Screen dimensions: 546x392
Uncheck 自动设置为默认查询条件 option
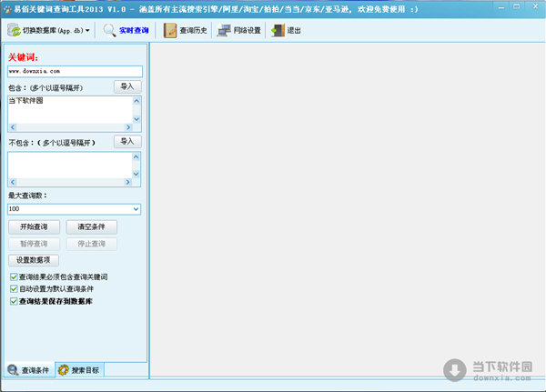pos(13,288)
